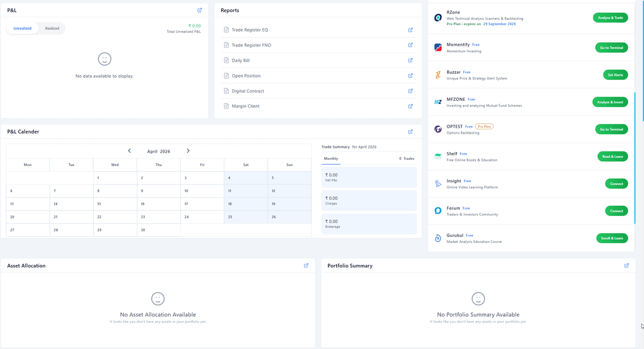Click Enroll & Learn for Gurukul
The image size is (644, 349).
(x=612, y=238)
